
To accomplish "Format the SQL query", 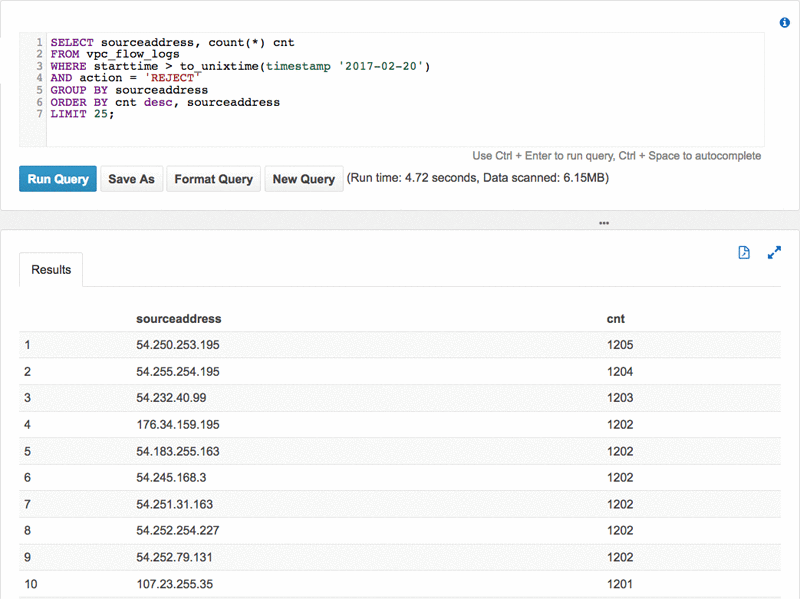I will click(213, 179).
